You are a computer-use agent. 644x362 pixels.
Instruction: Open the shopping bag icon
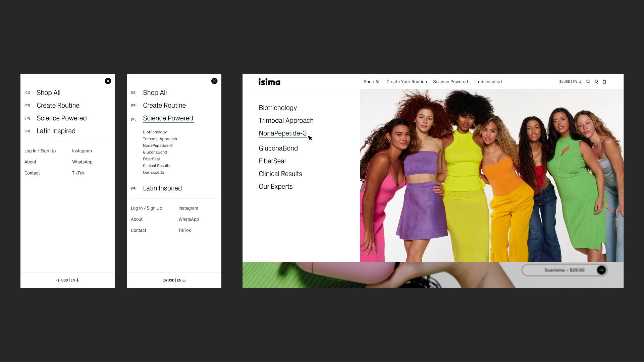tap(604, 82)
